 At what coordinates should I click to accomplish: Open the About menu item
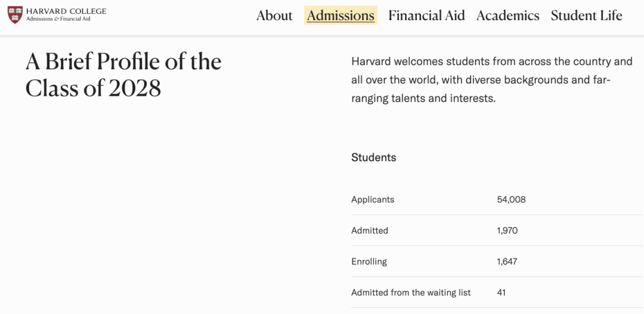(274, 15)
